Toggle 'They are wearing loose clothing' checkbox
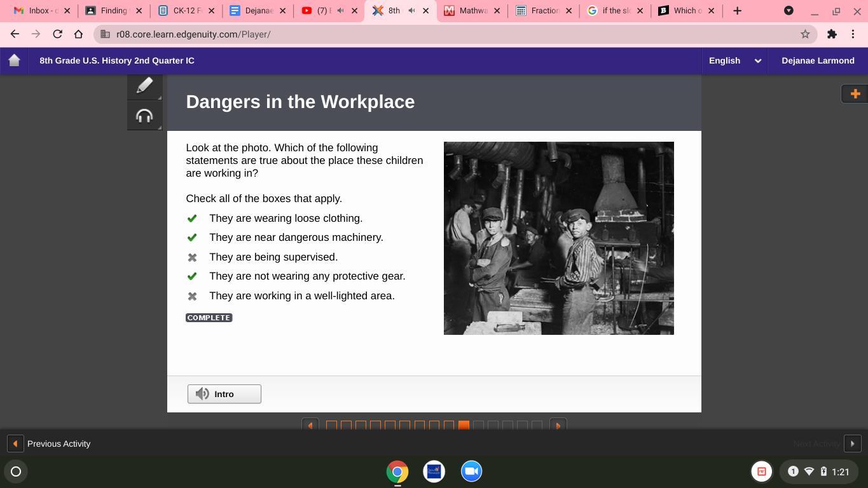868x488 pixels. click(x=192, y=219)
